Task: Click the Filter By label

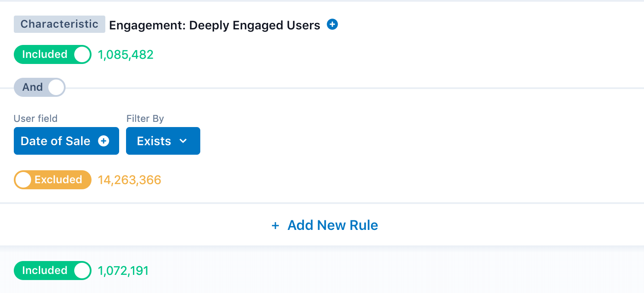Action: click(145, 118)
